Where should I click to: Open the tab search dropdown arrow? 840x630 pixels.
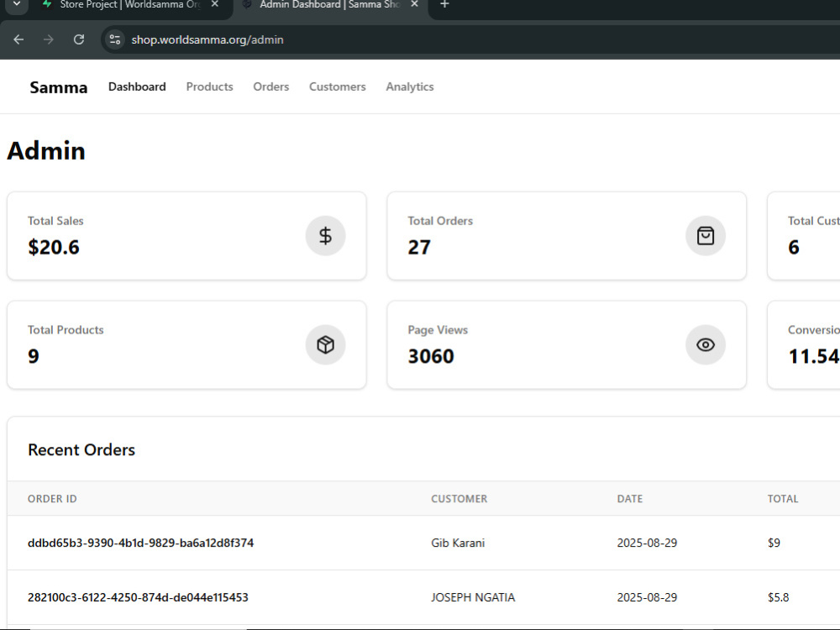pyautogui.click(x=17, y=4)
